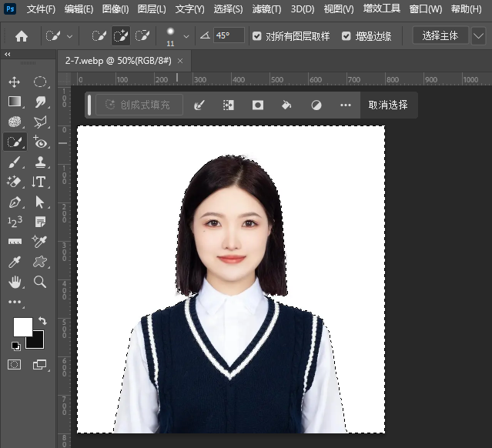This screenshot has height=448, width=492.
Task: Toggle 对所有图层取样 checkbox
Action: tap(257, 36)
